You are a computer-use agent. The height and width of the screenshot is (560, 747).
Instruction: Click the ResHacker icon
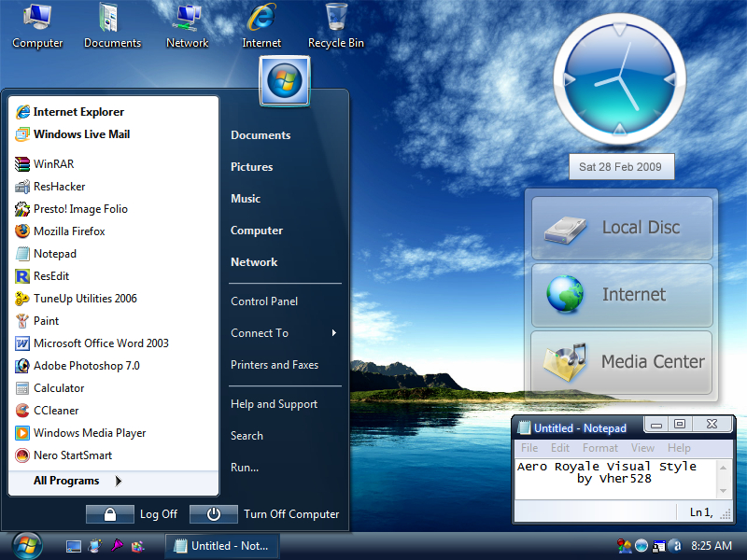22,186
